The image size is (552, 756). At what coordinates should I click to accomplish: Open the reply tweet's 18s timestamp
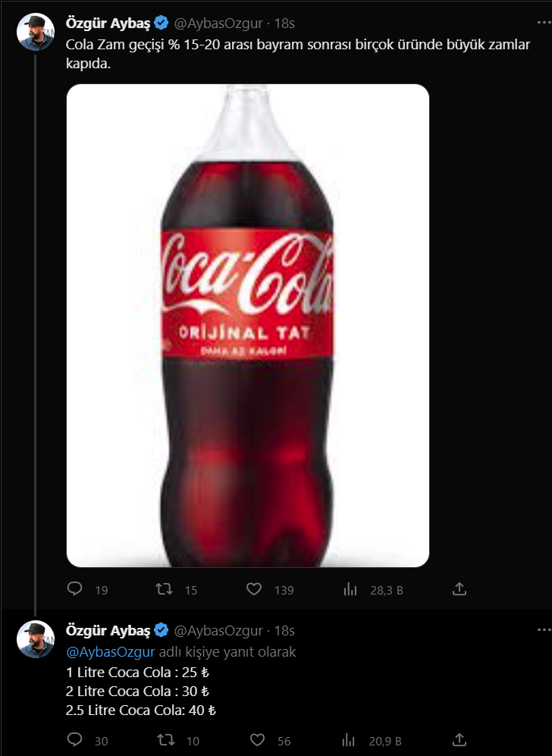click(285, 631)
